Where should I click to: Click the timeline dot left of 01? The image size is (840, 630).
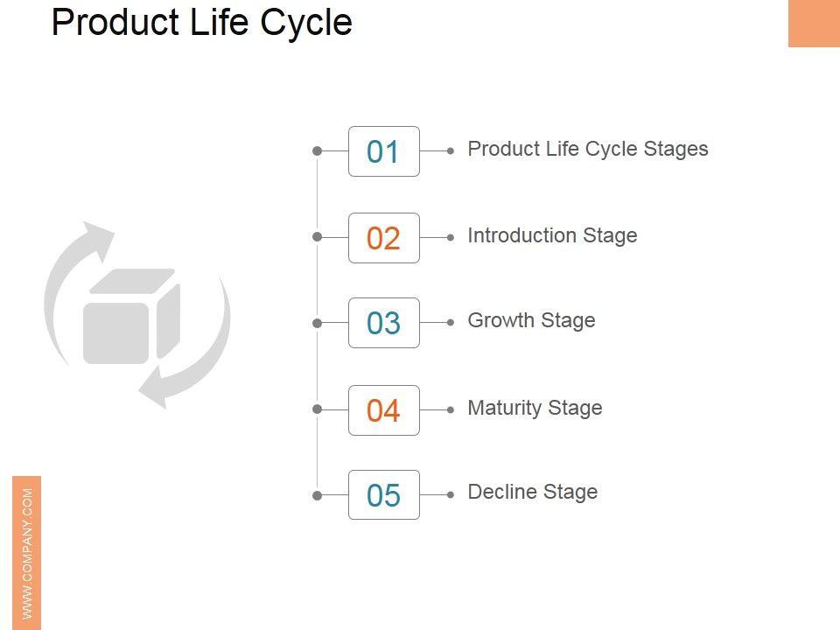pos(317,151)
